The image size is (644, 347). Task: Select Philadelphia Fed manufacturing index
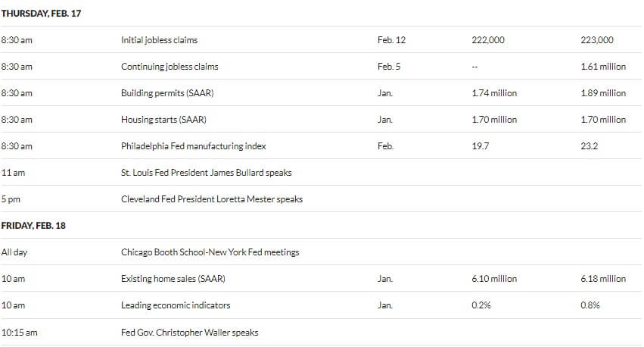tap(194, 146)
